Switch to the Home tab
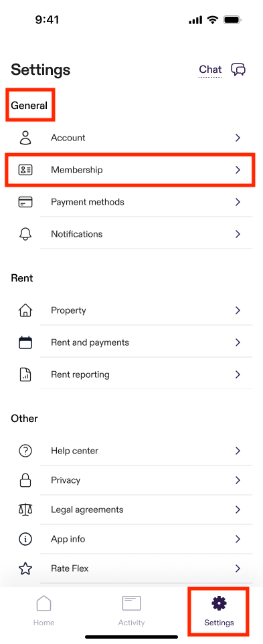 pyautogui.click(x=44, y=611)
